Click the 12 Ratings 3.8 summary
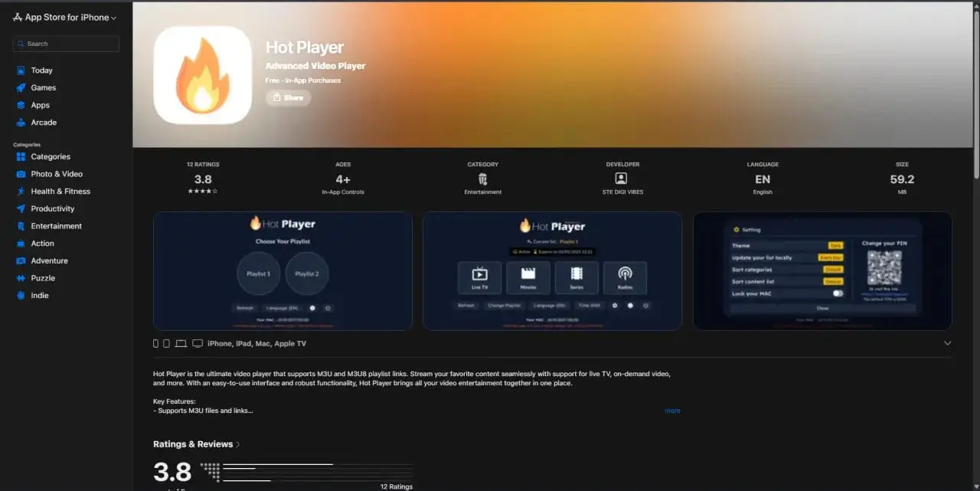The height and width of the screenshot is (491, 980). (203, 178)
